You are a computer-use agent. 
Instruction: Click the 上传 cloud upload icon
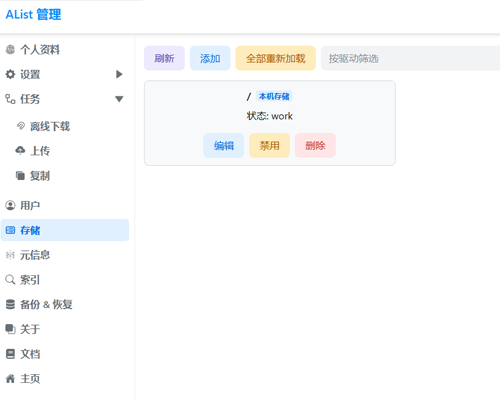pos(20,151)
